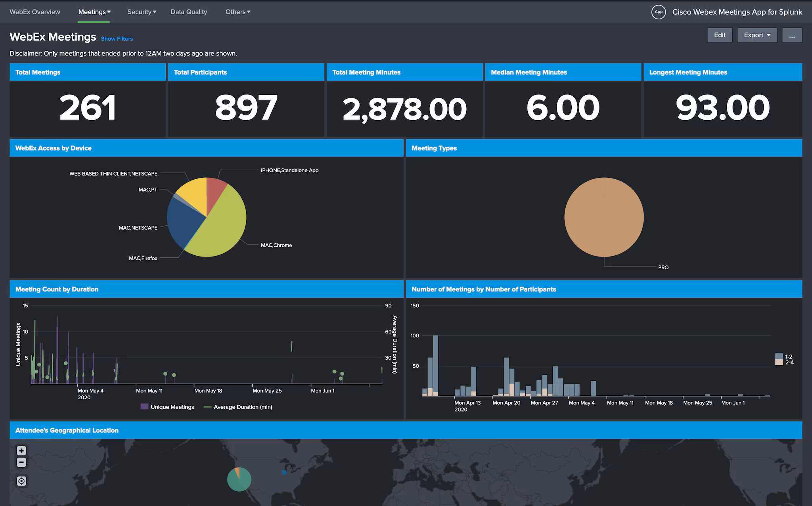
Task: Click the pie cluster on the map
Action: pos(239,479)
